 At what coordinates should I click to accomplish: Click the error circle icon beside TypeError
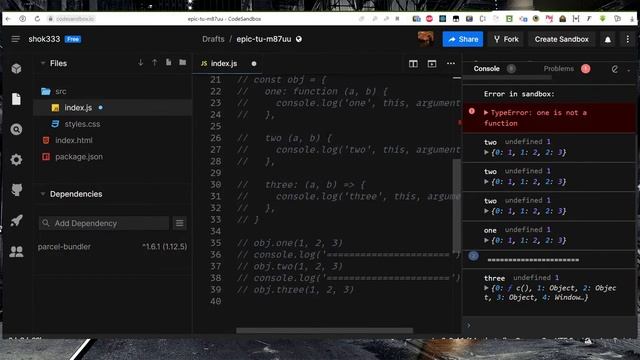coord(472,111)
